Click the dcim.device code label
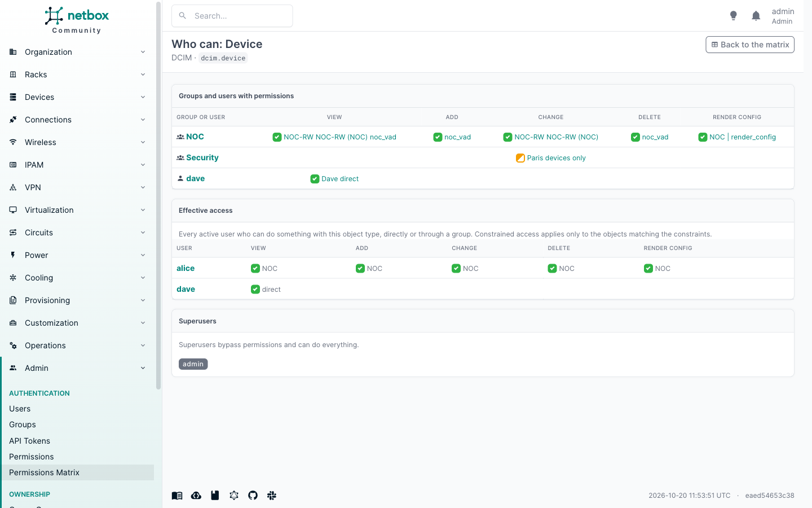This screenshot has height=508, width=812. (223, 58)
